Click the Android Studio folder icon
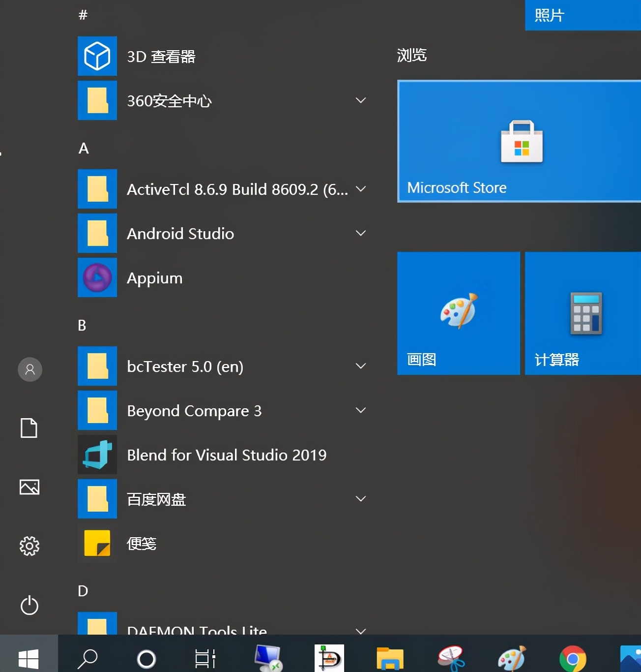The image size is (641, 672). [97, 233]
